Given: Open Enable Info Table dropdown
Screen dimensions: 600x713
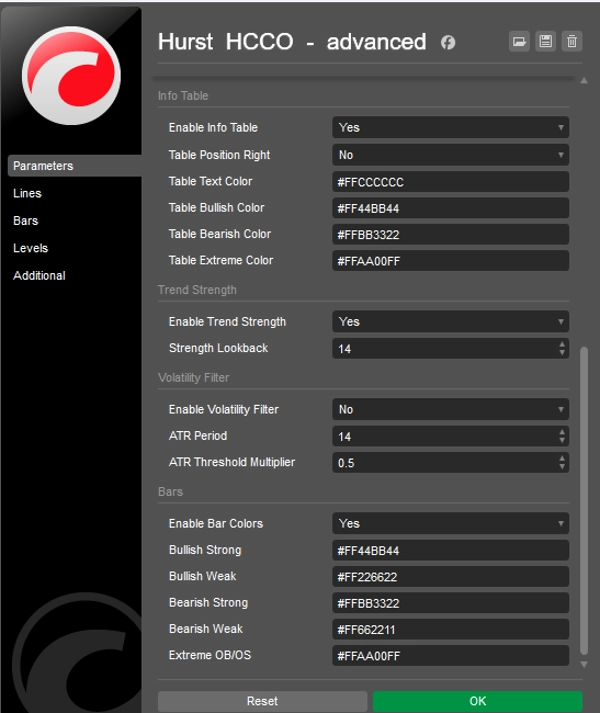Looking at the screenshot, I should (450, 128).
